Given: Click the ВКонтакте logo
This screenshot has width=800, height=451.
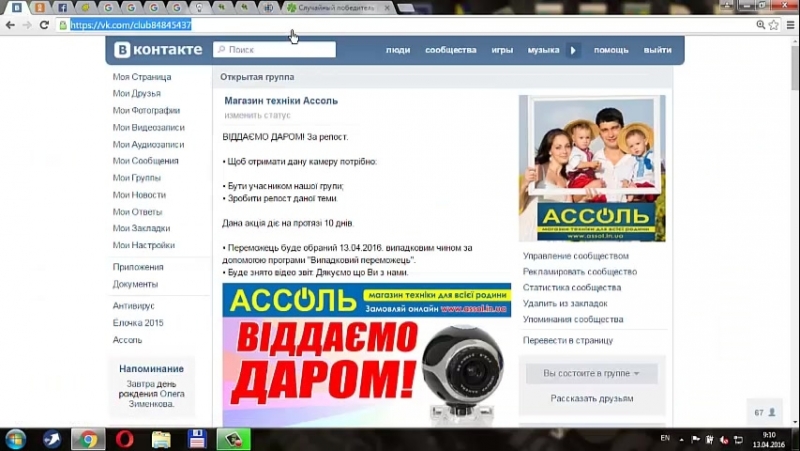Looking at the screenshot, I should pos(158,49).
